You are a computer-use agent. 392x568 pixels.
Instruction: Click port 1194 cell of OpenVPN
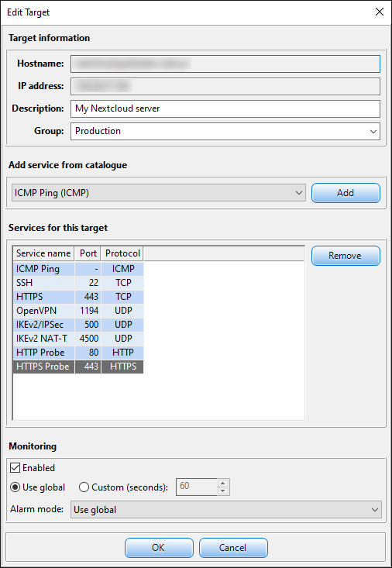coord(88,311)
